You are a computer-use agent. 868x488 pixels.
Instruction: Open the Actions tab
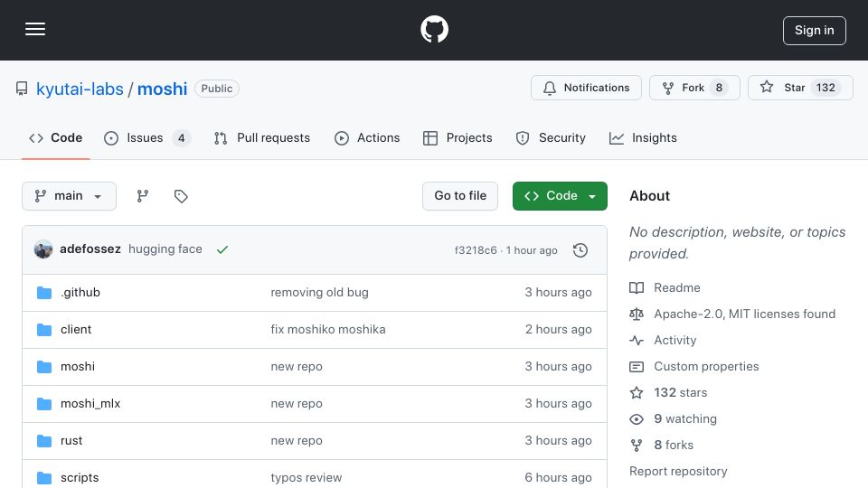(x=367, y=137)
